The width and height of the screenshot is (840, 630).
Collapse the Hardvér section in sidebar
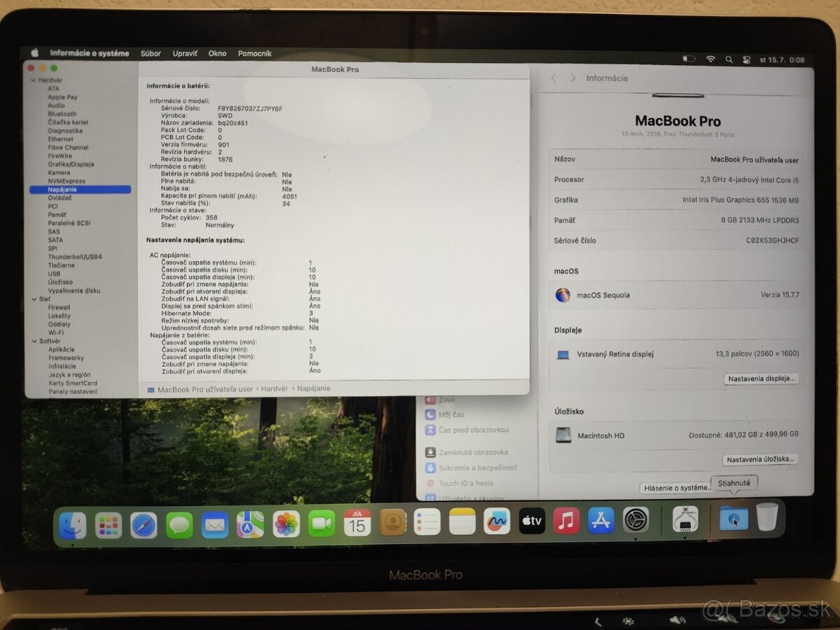tap(33, 80)
